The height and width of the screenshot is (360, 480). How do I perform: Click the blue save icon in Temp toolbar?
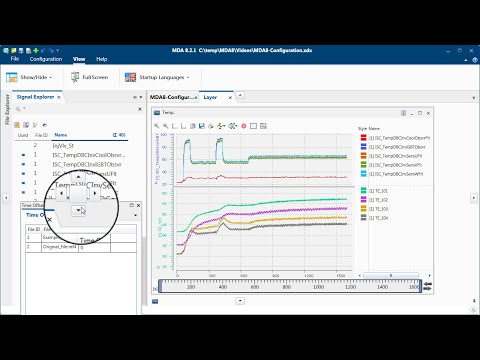201,126
